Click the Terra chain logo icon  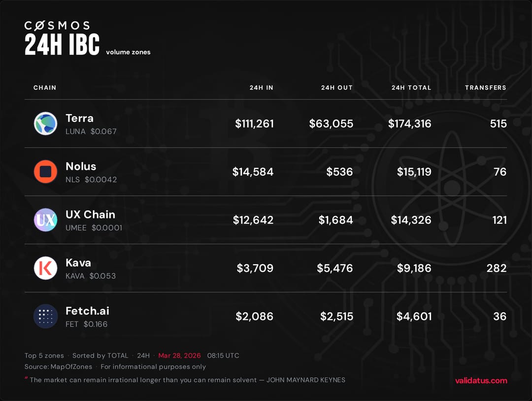[x=45, y=123]
